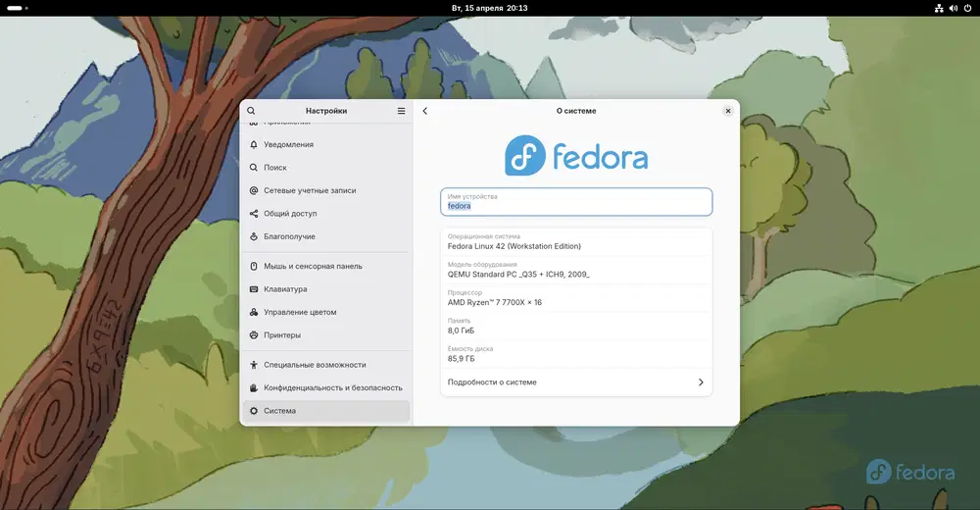Click the magnifier icon beside Поиск

pyautogui.click(x=254, y=168)
